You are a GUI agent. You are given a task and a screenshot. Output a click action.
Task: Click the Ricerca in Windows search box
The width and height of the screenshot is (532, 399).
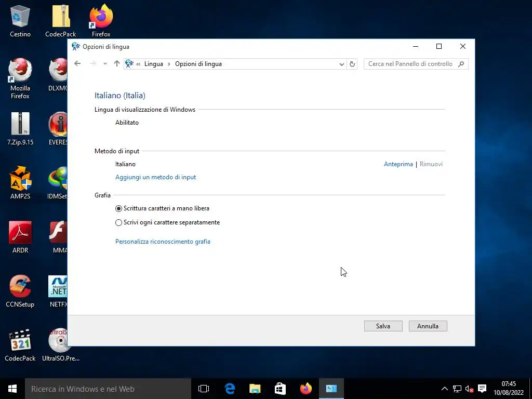point(108,389)
